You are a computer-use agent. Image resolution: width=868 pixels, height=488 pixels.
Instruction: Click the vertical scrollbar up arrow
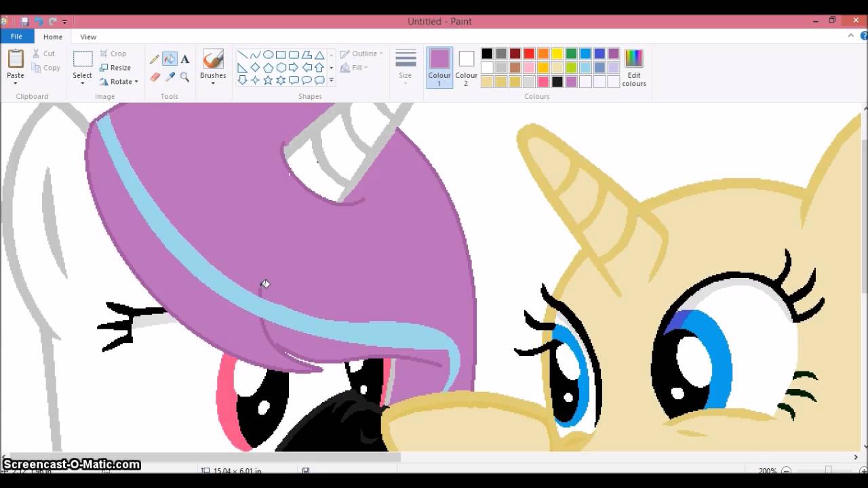(865, 108)
